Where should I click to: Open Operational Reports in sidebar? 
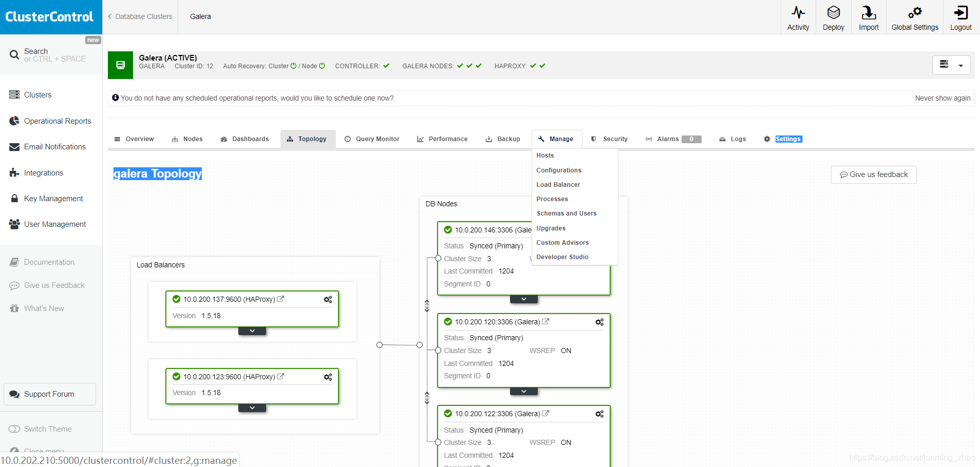[50, 121]
